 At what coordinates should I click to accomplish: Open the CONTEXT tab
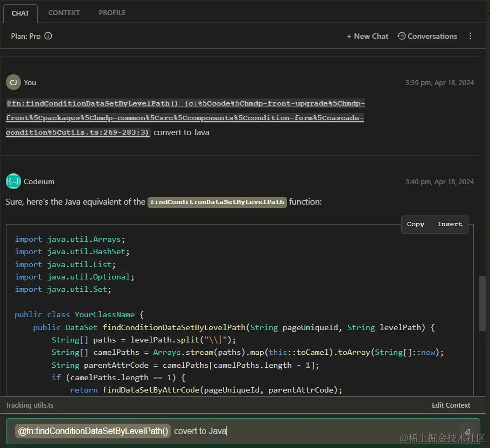[x=64, y=13]
